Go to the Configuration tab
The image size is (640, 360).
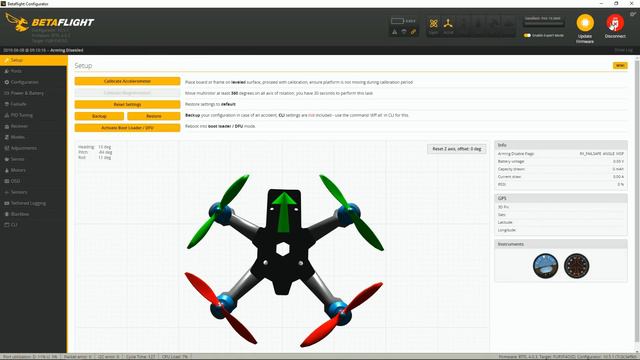click(33, 82)
